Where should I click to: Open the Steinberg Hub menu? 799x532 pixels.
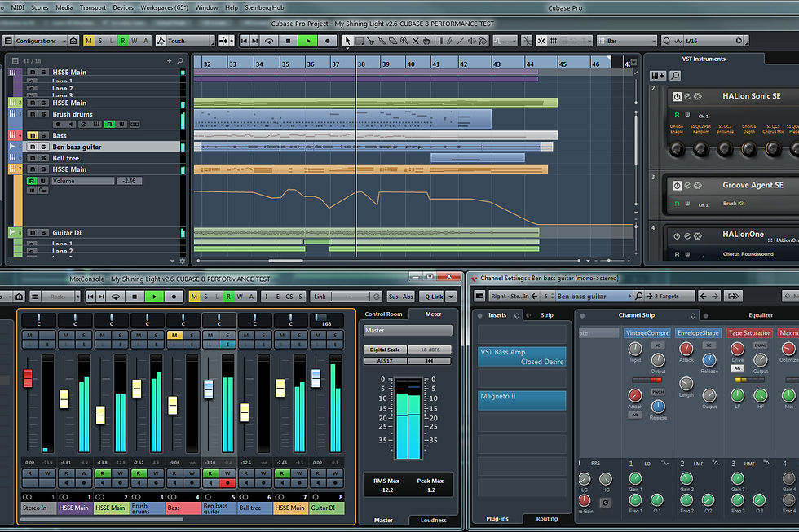pos(264,7)
